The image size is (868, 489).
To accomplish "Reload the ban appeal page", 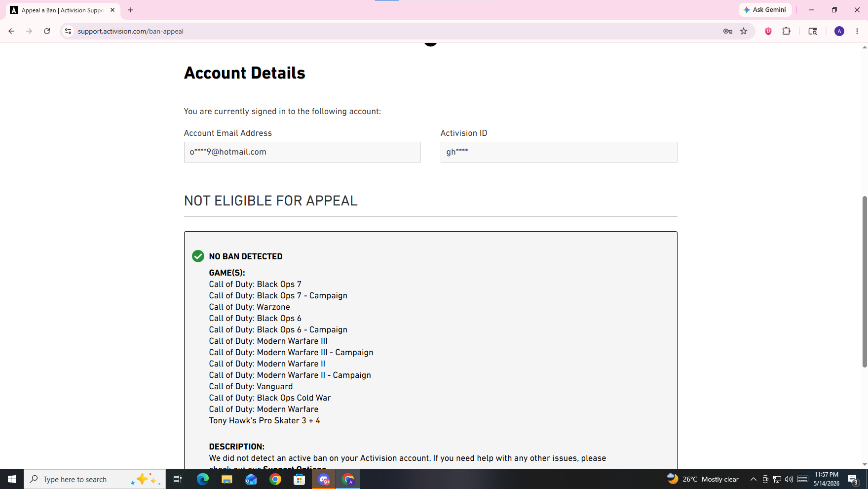I will pyautogui.click(x=47, y=31).
